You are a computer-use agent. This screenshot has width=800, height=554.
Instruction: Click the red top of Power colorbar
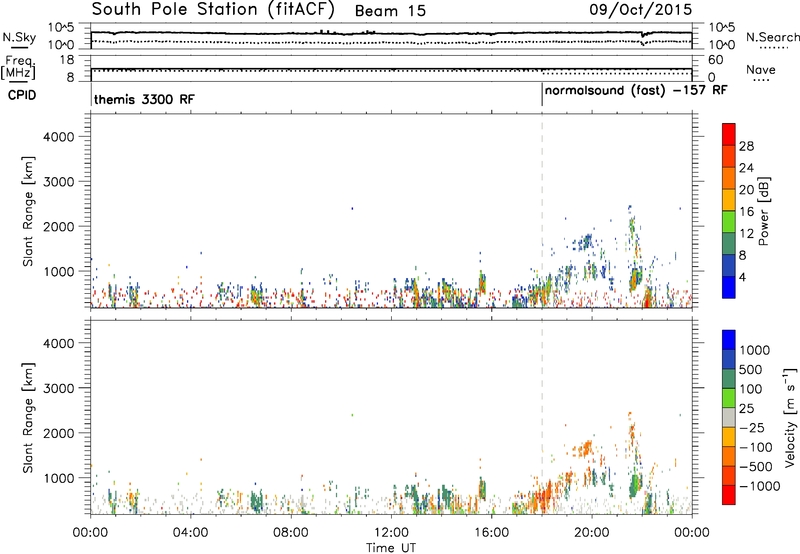pyautogui.click(x=729, y=134)
